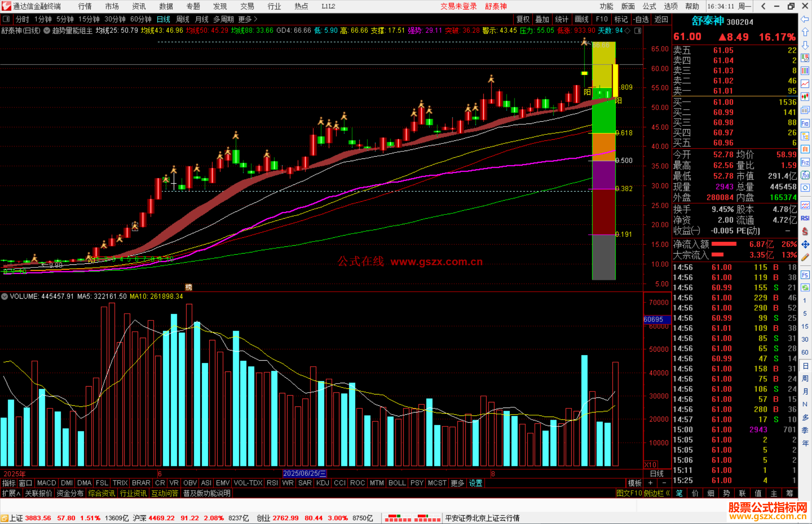Click the FS sidebar icon
Viewport: 812px width, 524px height.
pyautogui.click(x=805, y=275)
